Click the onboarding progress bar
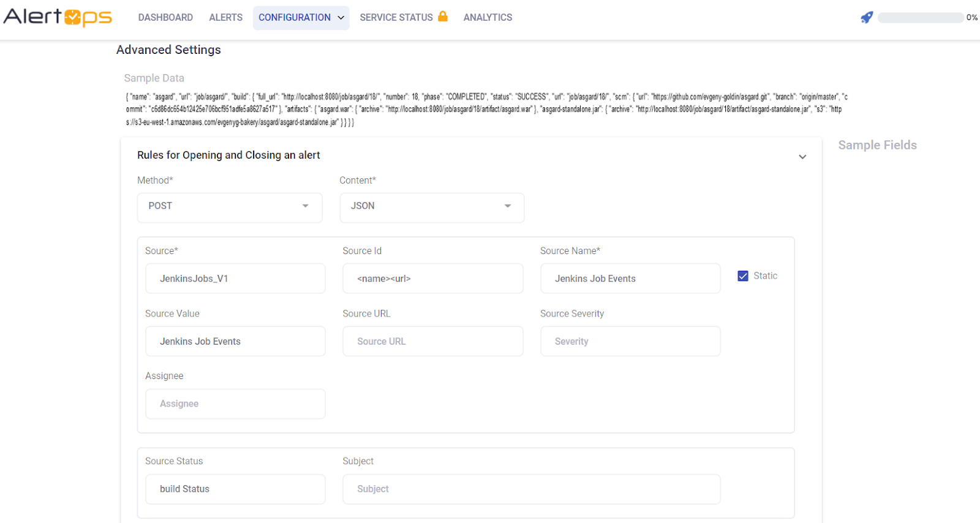 tap(920, 18)
